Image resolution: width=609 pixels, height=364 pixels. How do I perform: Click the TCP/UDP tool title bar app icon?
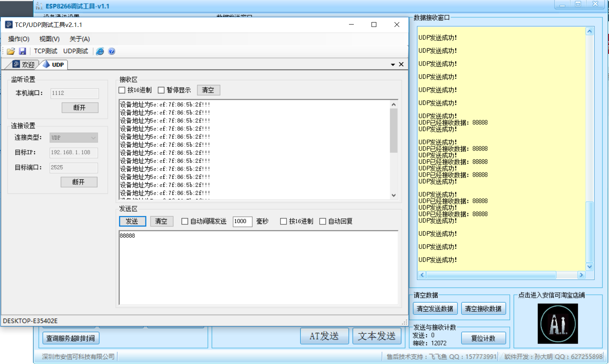pyautogui.click(x=8, y=25)
